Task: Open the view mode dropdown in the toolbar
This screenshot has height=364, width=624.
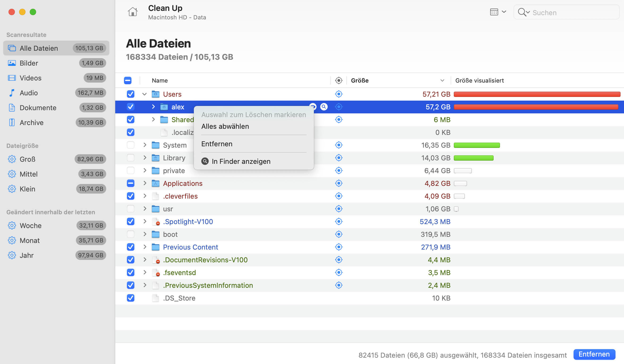Action: (x=498, y=12)
